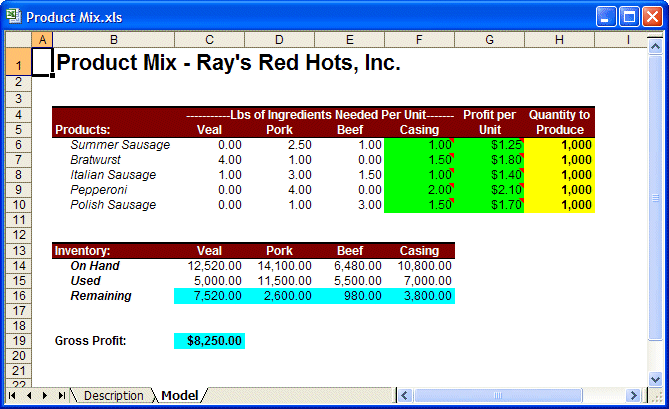Maximize the Product Mix.xls window

[629, 17]
